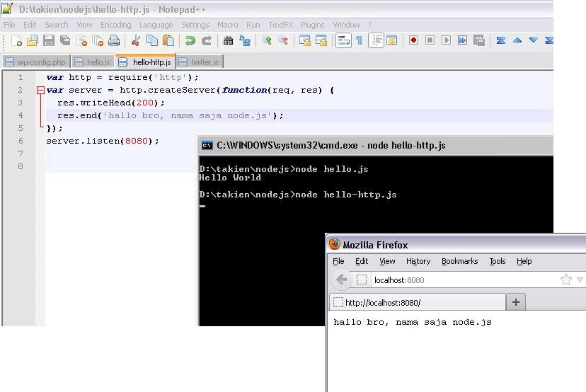The image size is (586, 392).
Task: Open the Search menu
Action: tap(57, 25)
